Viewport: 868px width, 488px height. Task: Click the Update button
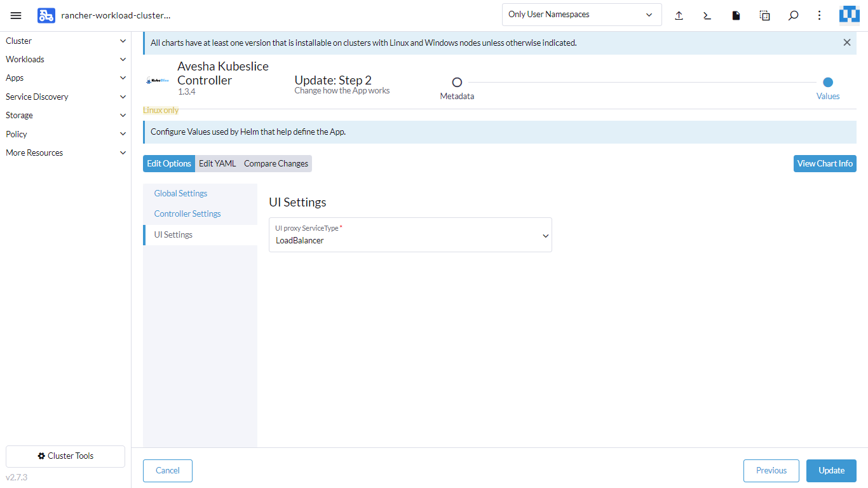(831, 470)
